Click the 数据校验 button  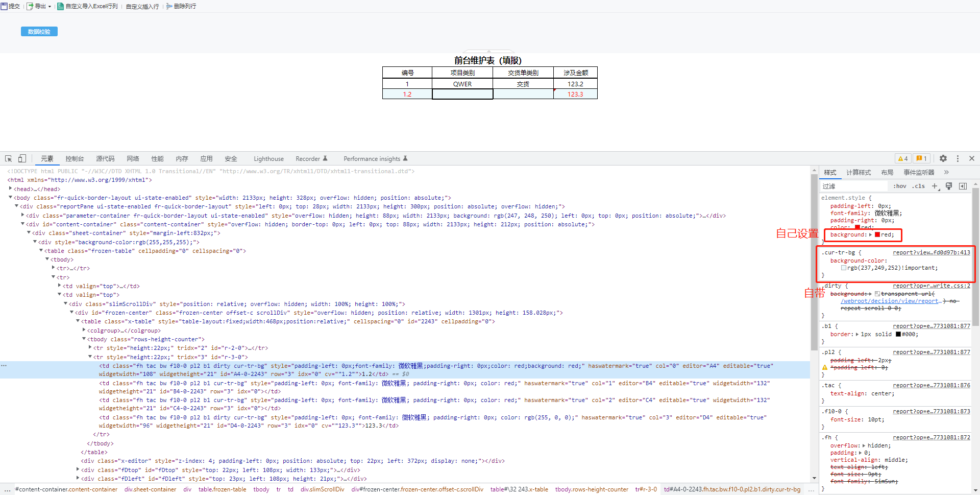tap(39, 32)
